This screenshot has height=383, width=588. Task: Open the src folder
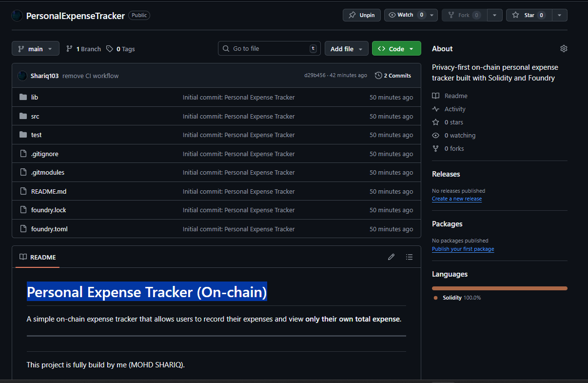pos(35,116)
